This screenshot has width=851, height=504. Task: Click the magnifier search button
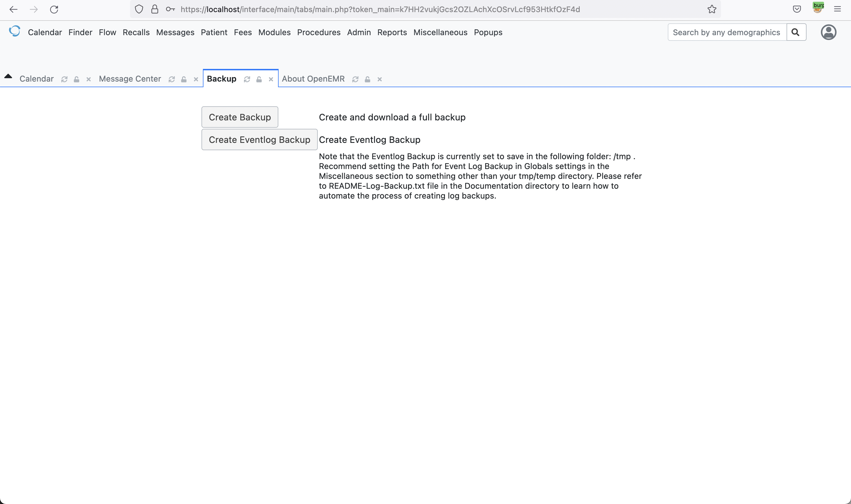click(796, 32)
